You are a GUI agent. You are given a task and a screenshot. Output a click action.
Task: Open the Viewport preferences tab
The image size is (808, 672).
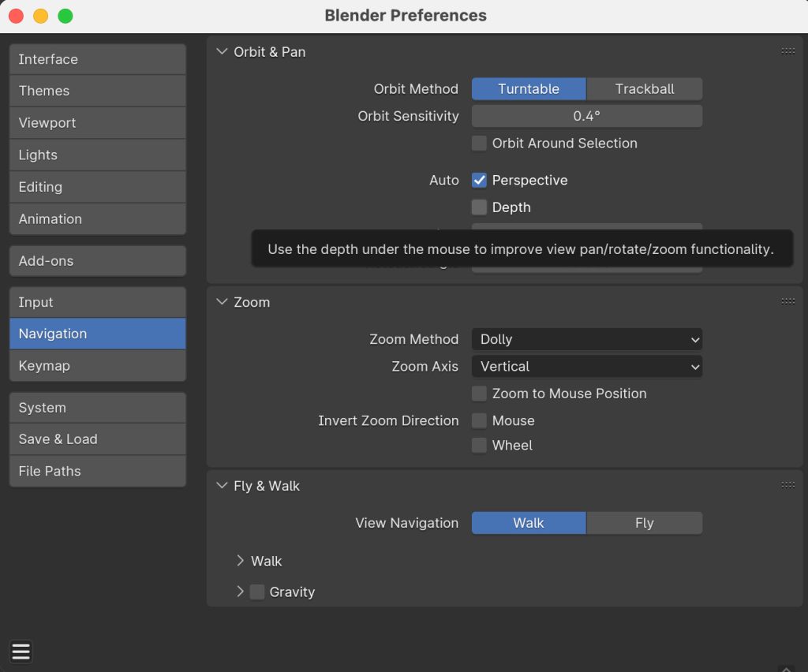pos(97,122)
